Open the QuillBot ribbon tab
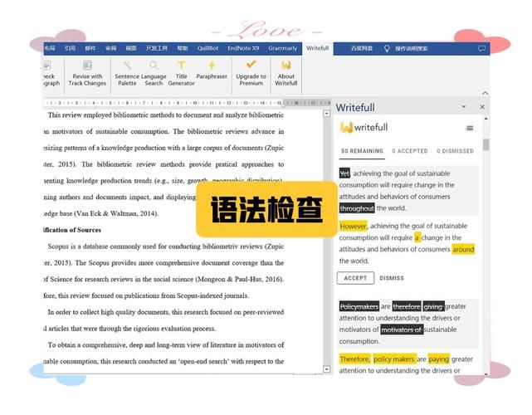The height and width of the screenshot is (415, 532). tap(207, 48)
